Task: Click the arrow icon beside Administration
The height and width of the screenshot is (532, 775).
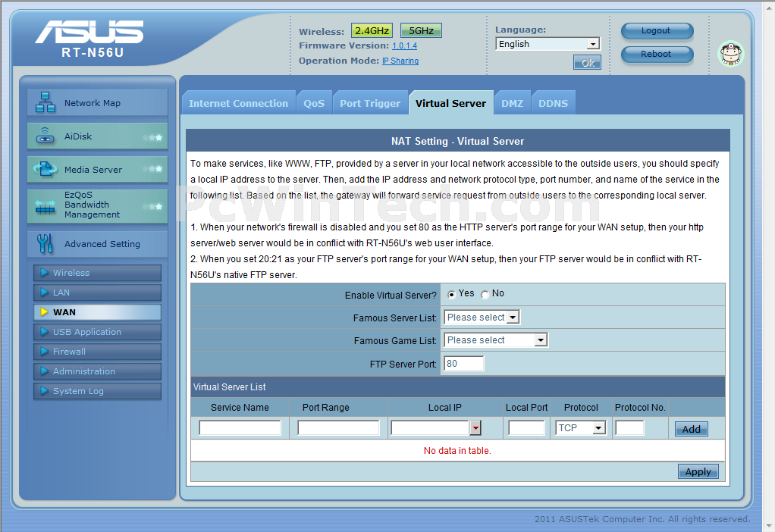Action: click(44, 371)
